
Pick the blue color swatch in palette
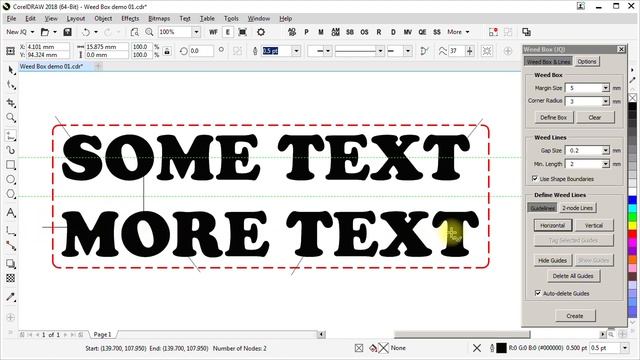pyautogui.click(x=632, y=200)
